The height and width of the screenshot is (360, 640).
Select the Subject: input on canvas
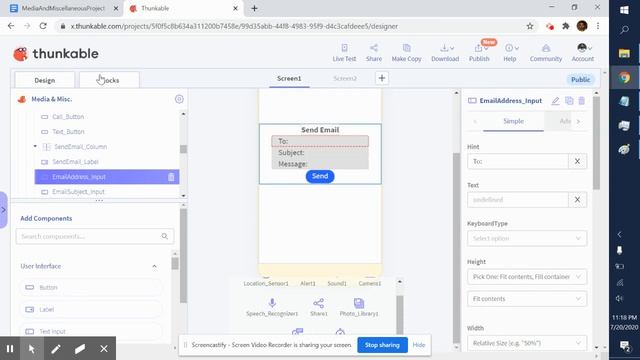click(320, 153)
